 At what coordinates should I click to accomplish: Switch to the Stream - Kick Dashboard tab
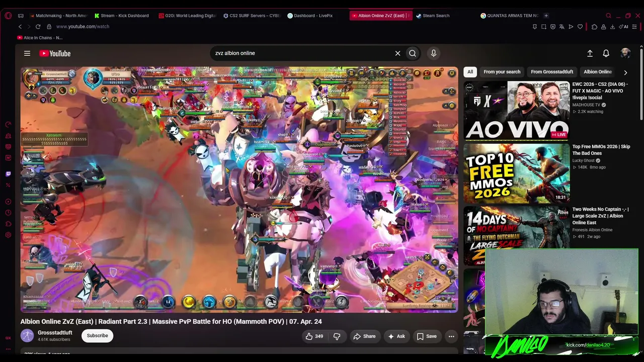(122, 16)
